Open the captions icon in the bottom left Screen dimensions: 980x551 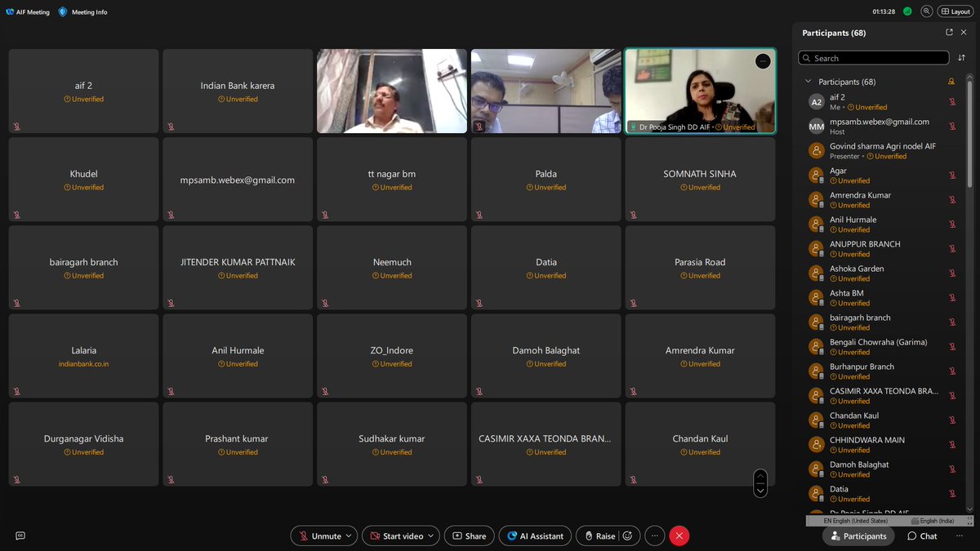pos(20,535)
